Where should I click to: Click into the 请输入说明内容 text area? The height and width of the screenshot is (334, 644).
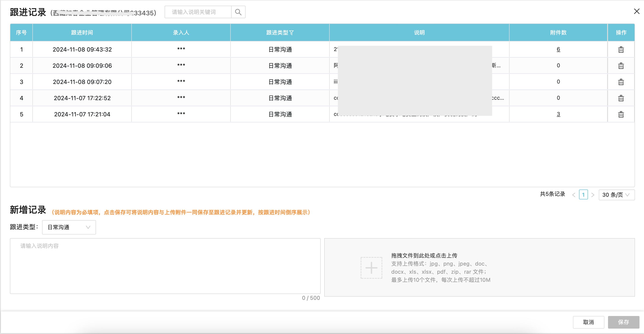click(x=165, y=266)
